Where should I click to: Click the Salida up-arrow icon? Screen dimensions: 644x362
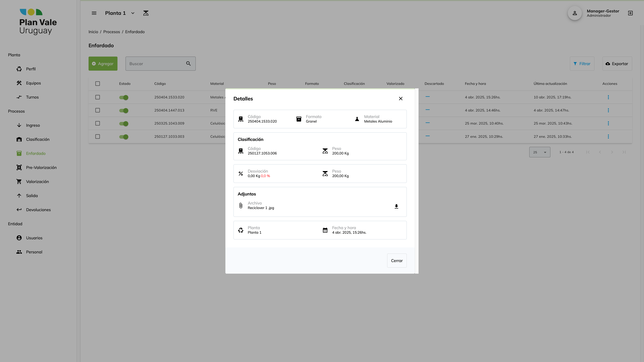click(x=19, y=196)
